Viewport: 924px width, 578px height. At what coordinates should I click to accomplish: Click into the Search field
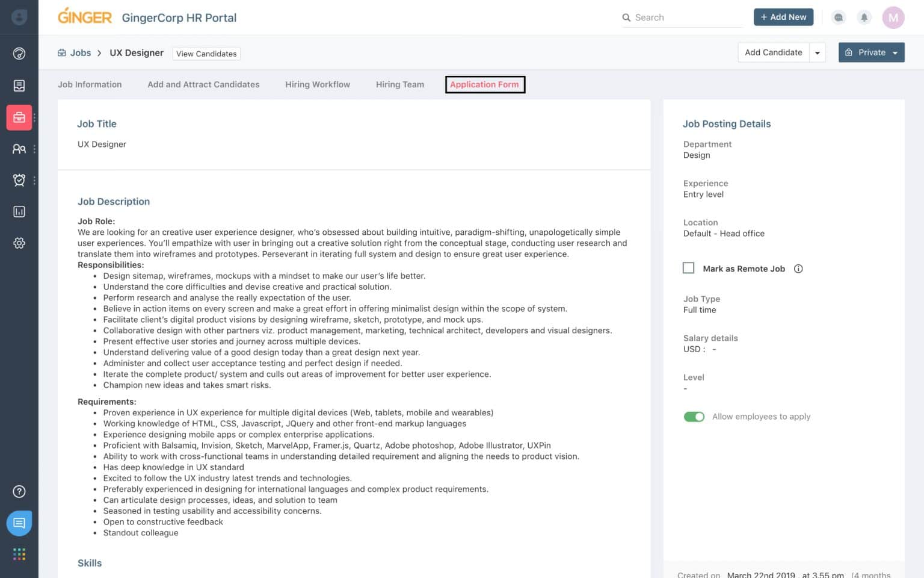point(686,17)
